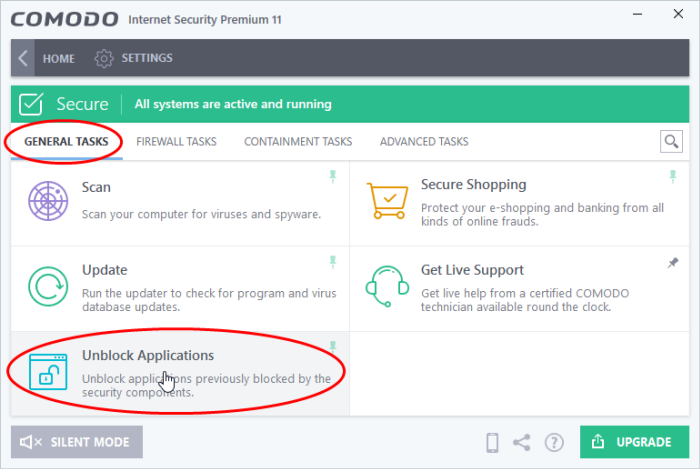Image resolution: width=700 pixels, height=469 pixels.
Task: Open the search magnifier icon
Action: [x=671, y=141]
